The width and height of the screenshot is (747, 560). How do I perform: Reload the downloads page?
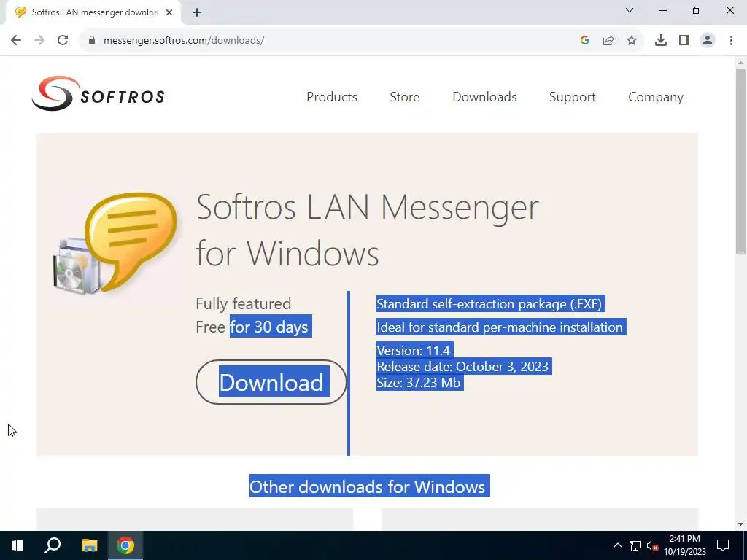pos(63,41)
